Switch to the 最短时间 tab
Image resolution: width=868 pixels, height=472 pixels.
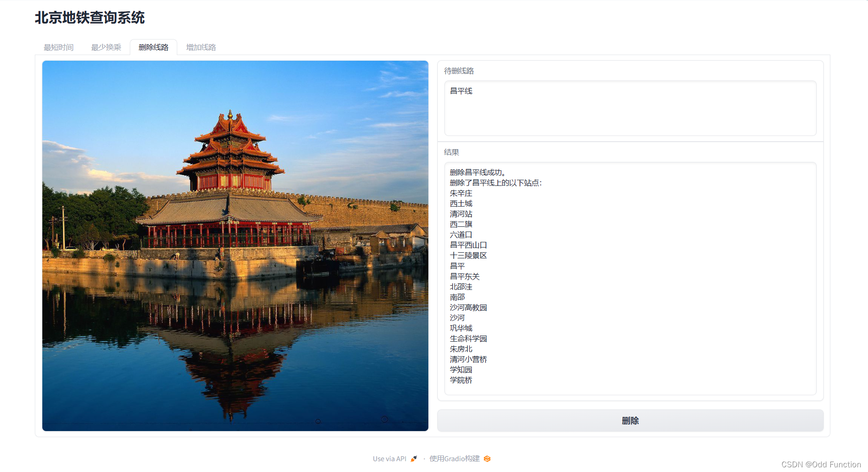pyautogui.click(x=59, y=47)
